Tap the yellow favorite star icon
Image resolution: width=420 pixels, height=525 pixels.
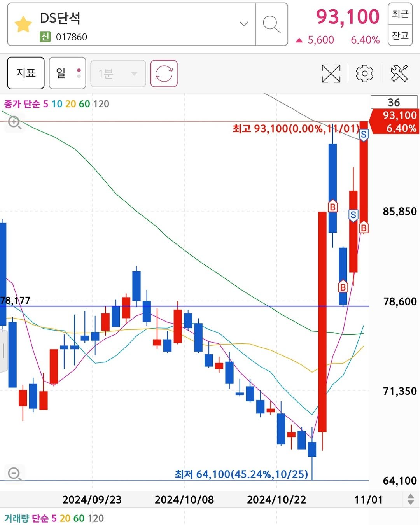(23, 24)
